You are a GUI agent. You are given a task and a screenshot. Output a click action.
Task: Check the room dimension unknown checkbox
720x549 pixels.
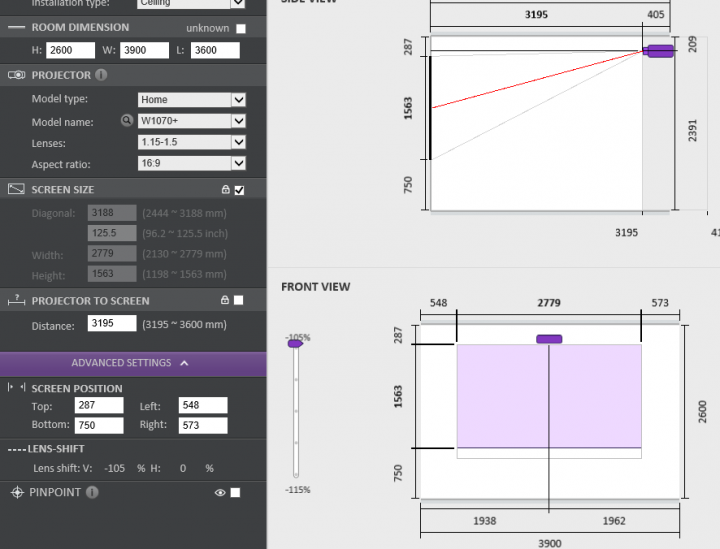241,28
